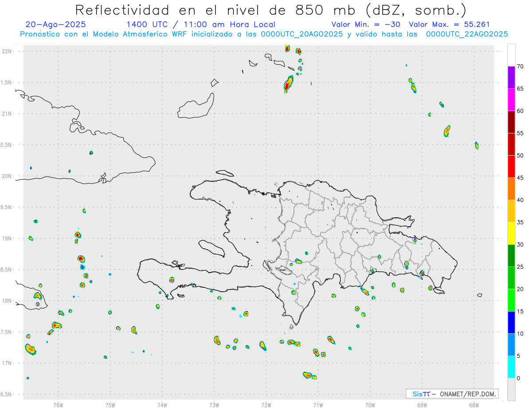Click the time label '1400 UTC / 11:00 am Hora Local'
The height and width of the screenshot is (411, 532).
(201, 24)
